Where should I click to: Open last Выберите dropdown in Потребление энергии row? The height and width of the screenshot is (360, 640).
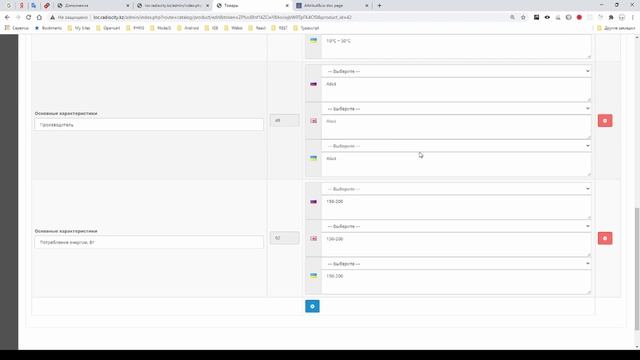pyautogui.click(x=456, y=264)
